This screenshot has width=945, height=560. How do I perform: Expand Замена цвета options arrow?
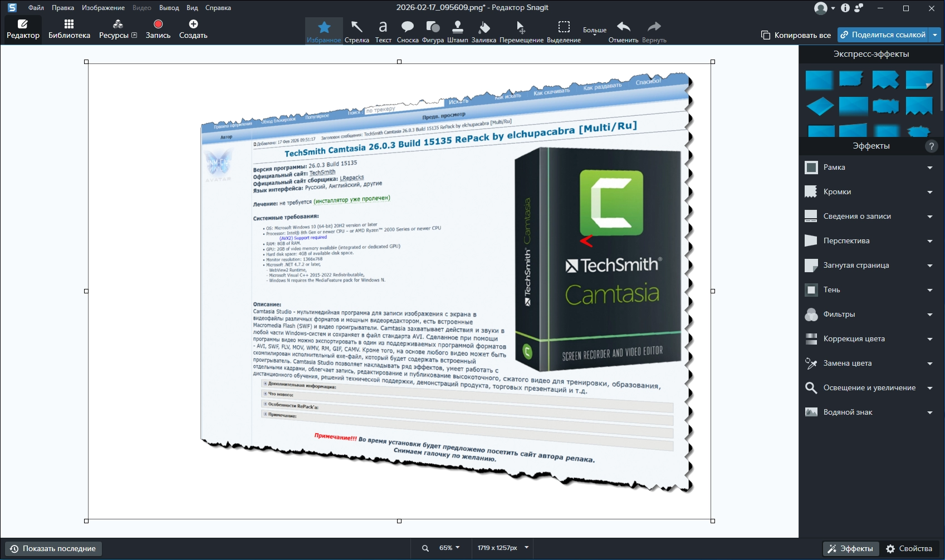tap(930, 363)
